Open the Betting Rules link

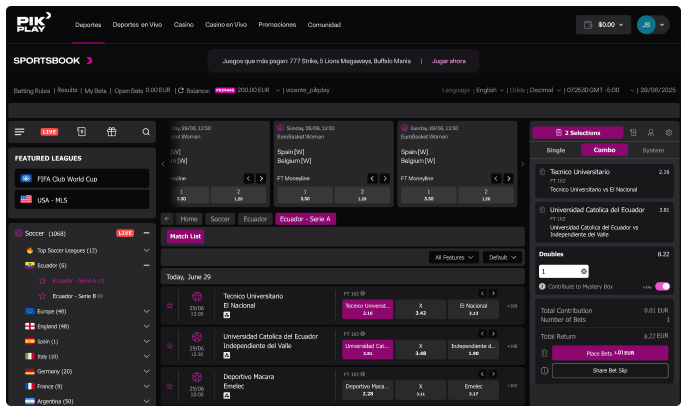point(32,91)
